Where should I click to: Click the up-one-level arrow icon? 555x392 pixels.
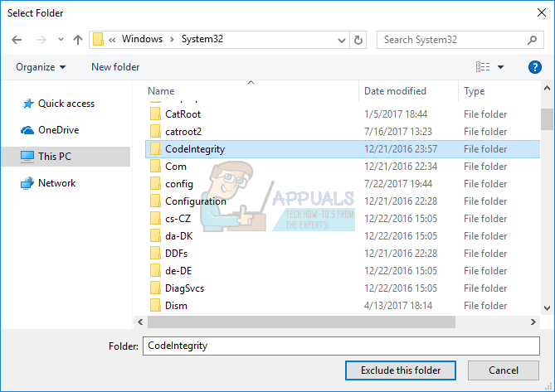[78, 40]
